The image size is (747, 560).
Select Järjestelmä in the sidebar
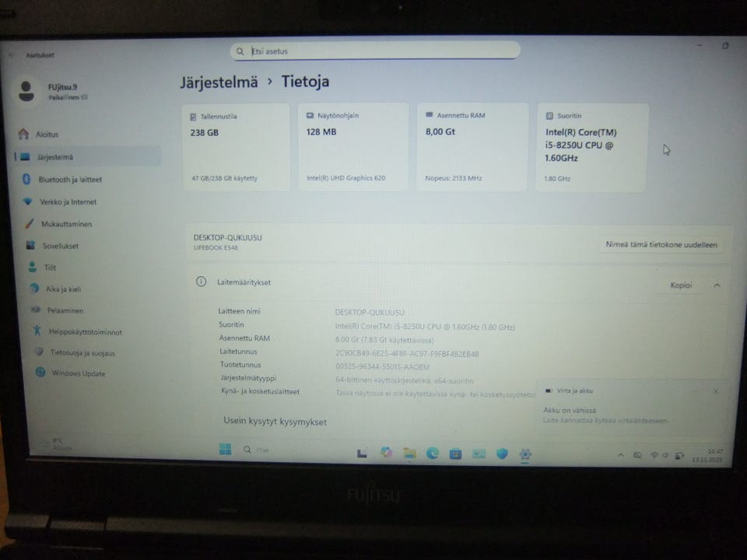pyautogui.click(x=87, y=156)
